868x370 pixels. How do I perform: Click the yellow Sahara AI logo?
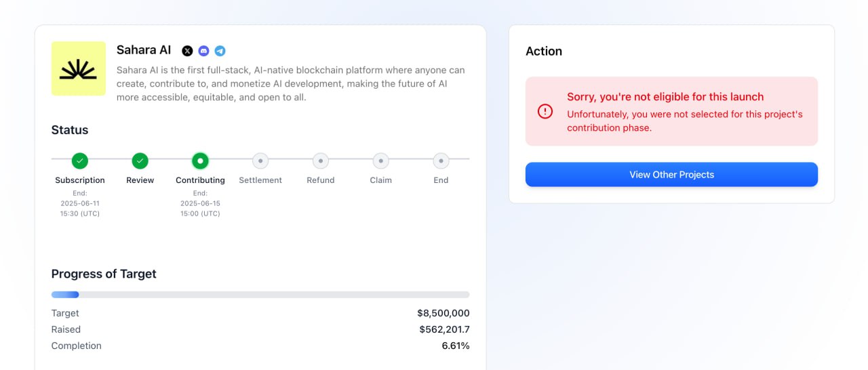[79, 68]
